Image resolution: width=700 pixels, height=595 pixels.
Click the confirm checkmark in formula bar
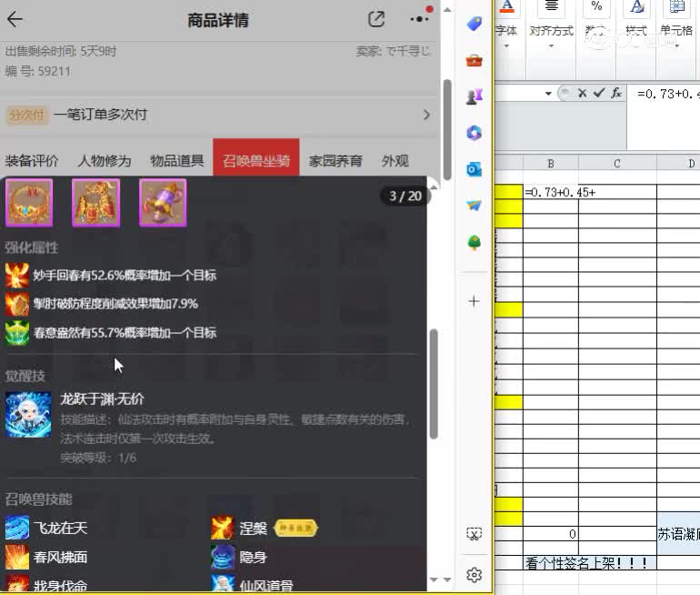599,93
